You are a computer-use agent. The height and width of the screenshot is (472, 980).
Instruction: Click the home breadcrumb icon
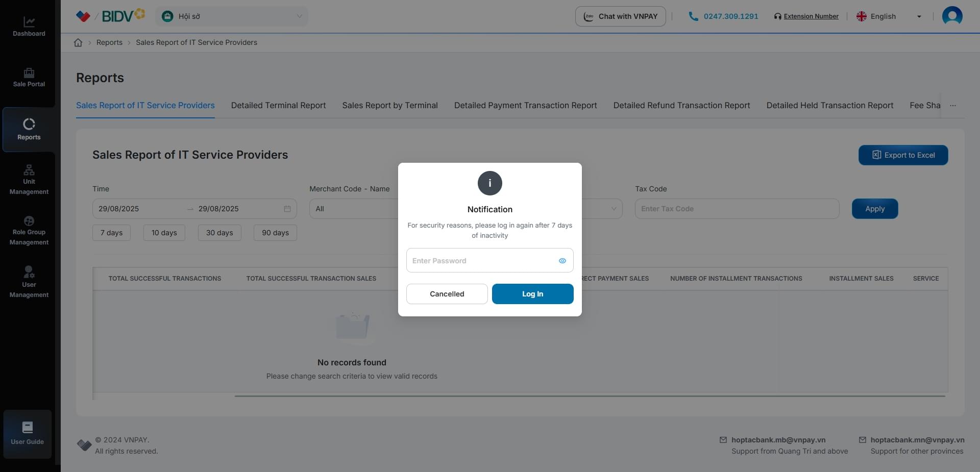coord(78,43)
